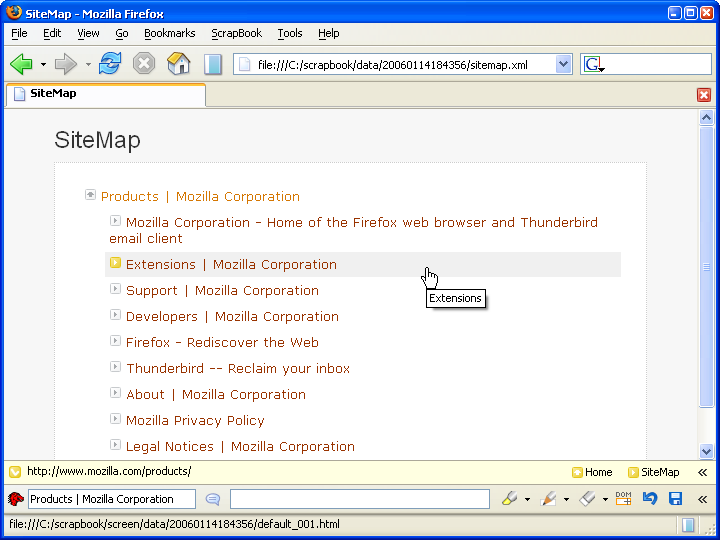Click the scroll up arrow

pyautogui.click(x=706, y=118)
